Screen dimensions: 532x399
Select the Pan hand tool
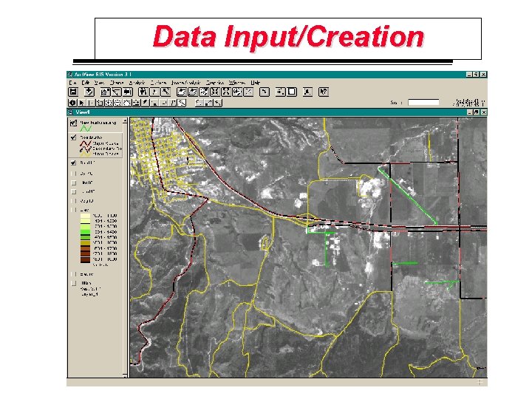[x=127, y=103]
